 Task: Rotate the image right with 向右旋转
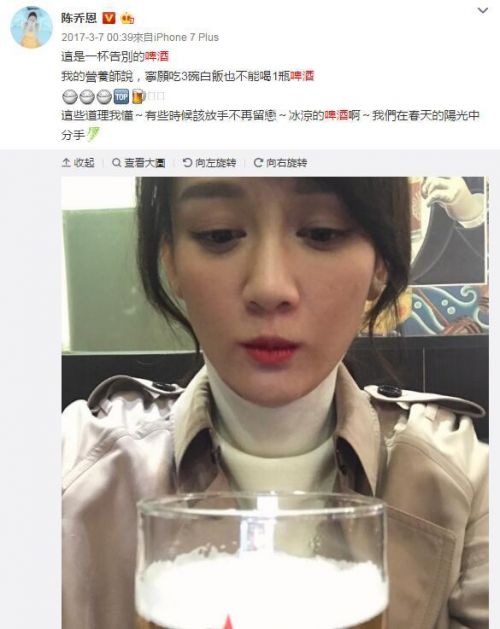click(280, 162)
